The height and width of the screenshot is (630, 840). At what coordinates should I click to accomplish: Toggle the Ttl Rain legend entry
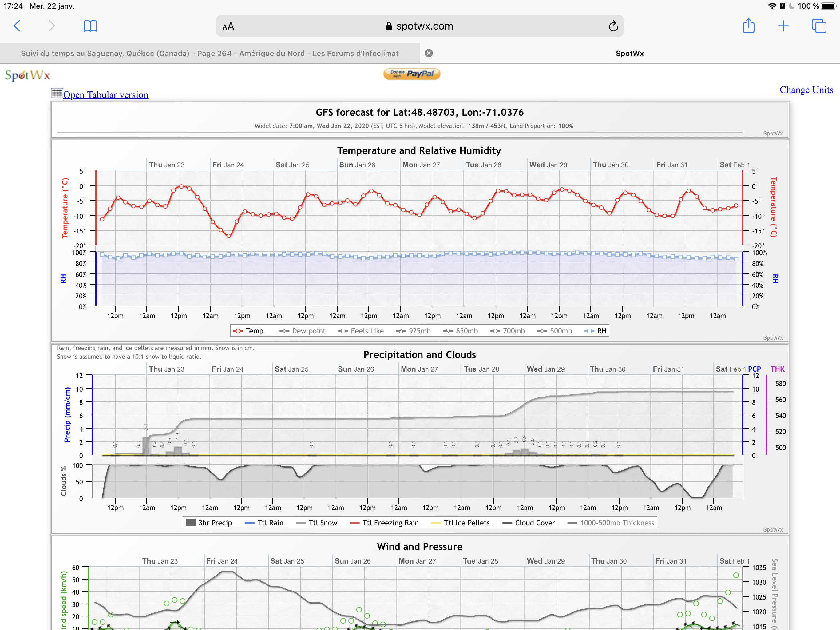click(264, 523)
